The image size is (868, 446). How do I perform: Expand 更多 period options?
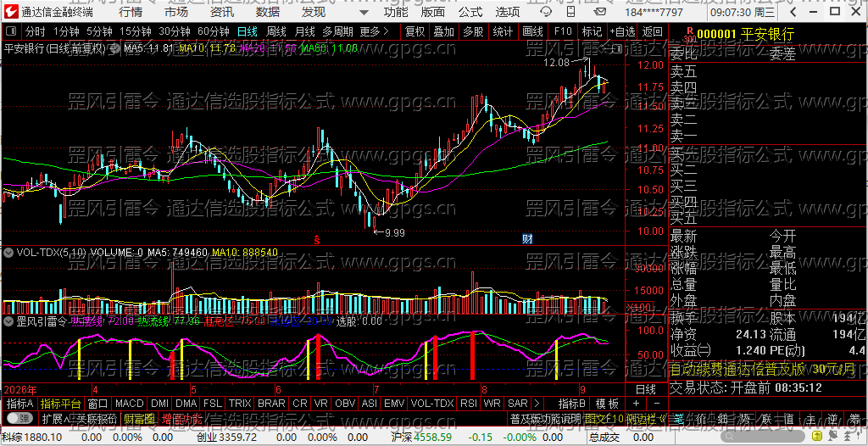(x=374, y=31)
